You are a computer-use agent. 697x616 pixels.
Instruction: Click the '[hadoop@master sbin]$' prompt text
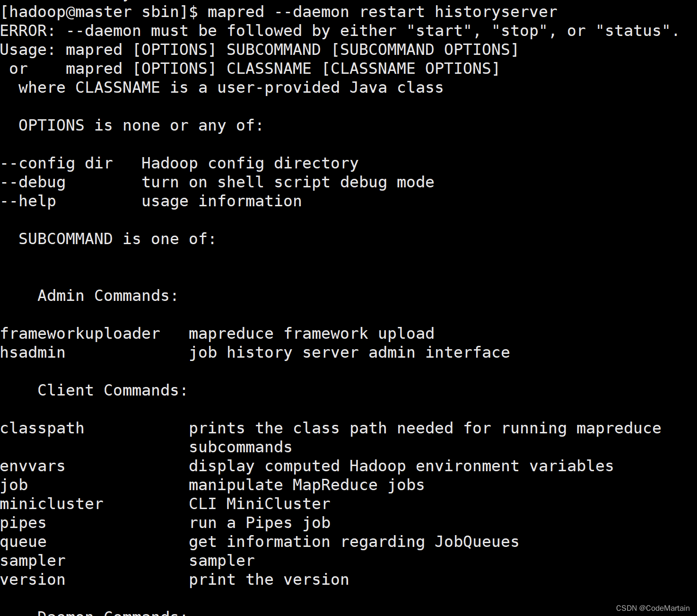[99, 12]
